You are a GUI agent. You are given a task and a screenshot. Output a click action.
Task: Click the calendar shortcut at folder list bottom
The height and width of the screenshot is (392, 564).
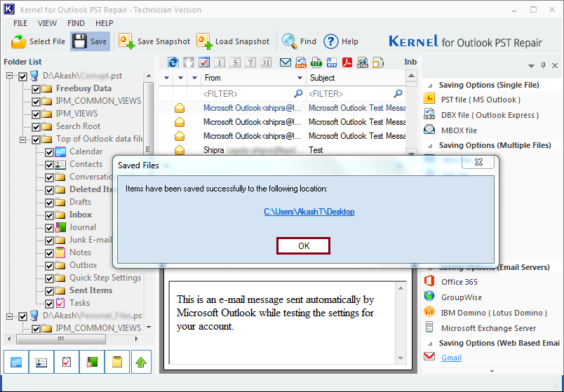(x=16, y=362)
